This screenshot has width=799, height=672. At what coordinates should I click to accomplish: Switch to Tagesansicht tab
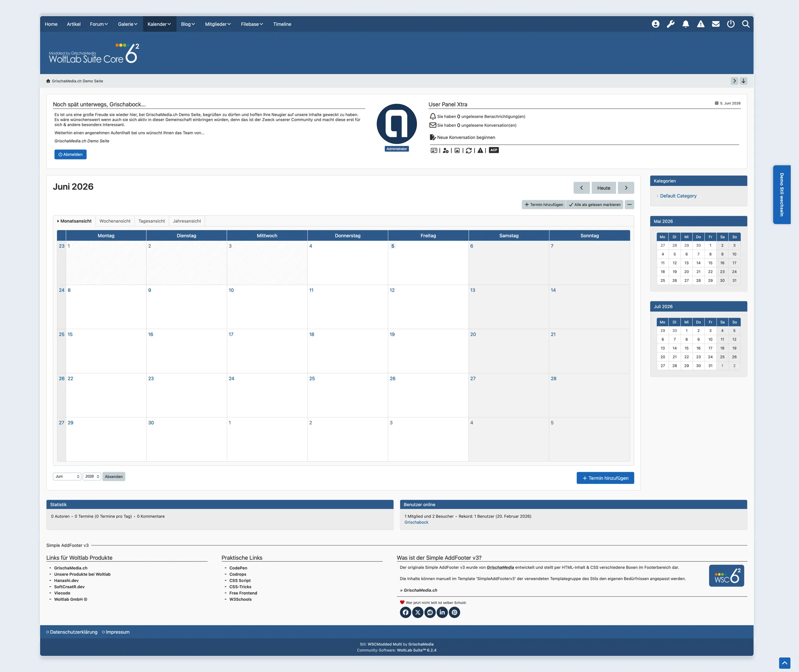[152, 221]
